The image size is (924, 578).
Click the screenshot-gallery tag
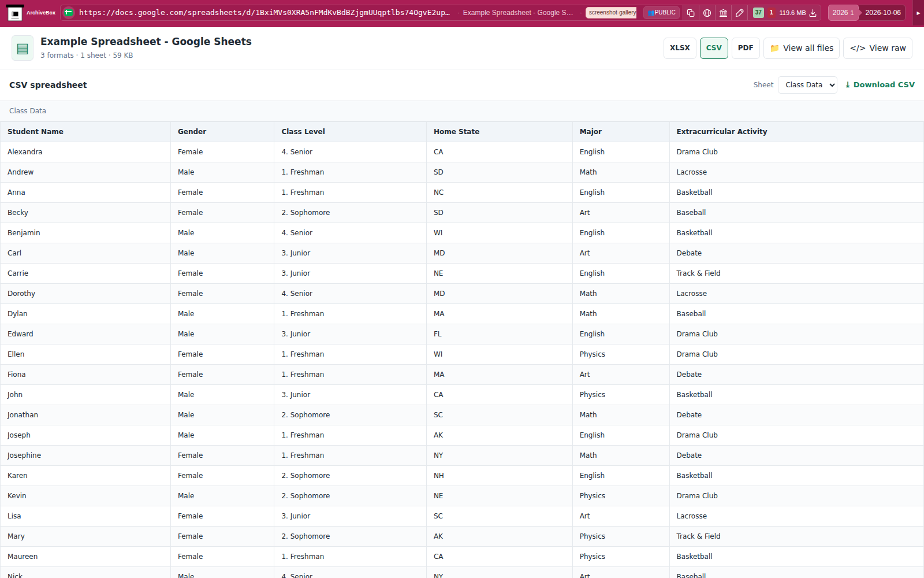pos(612,13)
